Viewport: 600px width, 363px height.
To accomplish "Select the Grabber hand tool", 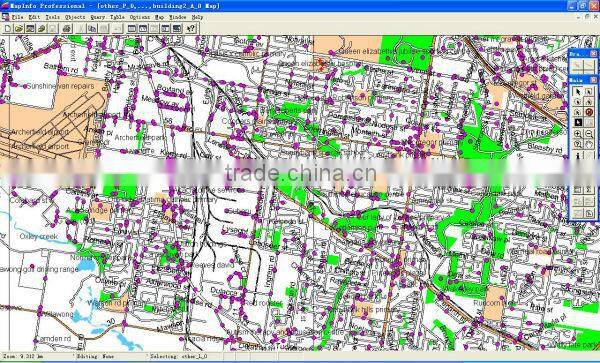I will [x=589, y=145].
